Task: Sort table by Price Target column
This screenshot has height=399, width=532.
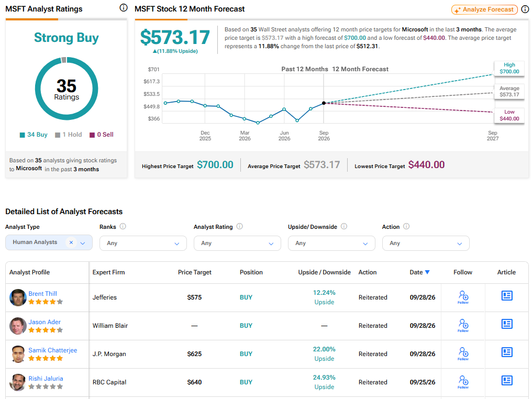Action: point(194,272)
